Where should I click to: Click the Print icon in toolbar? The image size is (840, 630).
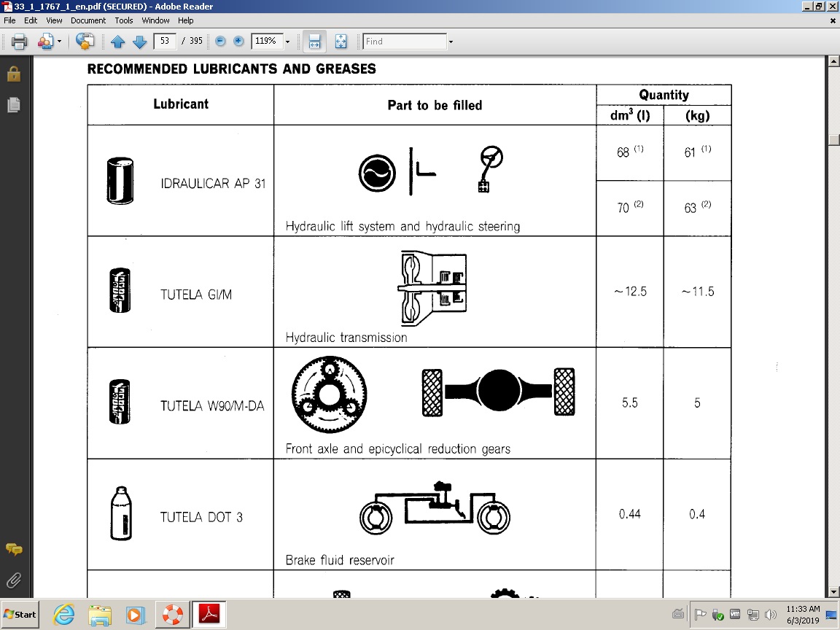point(19,42)
